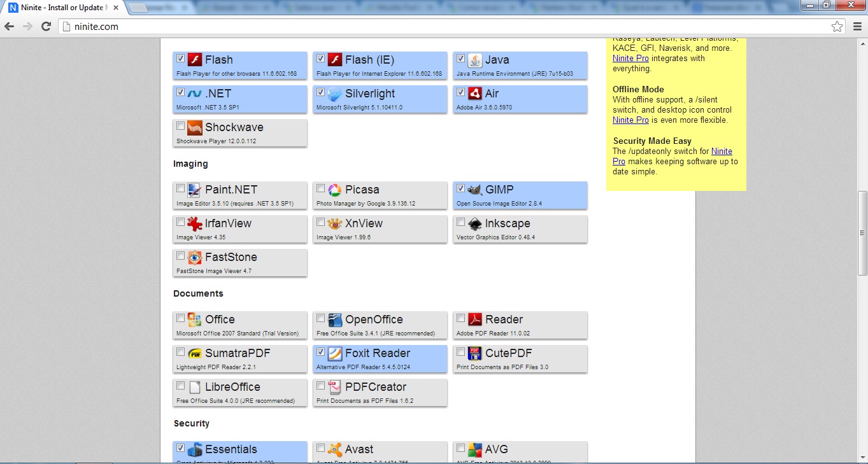Click the Microsoft Office icon
Screen dimensions: 868x464
195,320
